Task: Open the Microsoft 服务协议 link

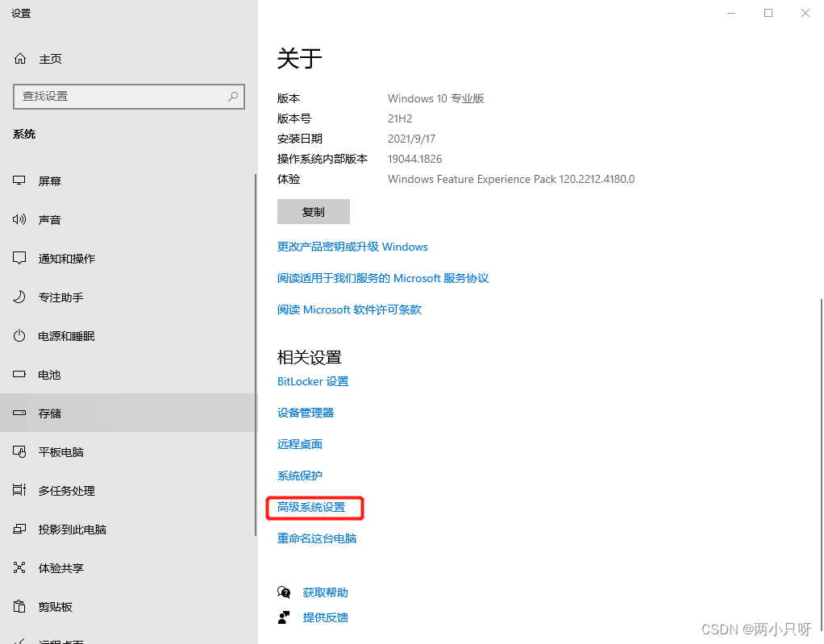Action: click(382, 278)
